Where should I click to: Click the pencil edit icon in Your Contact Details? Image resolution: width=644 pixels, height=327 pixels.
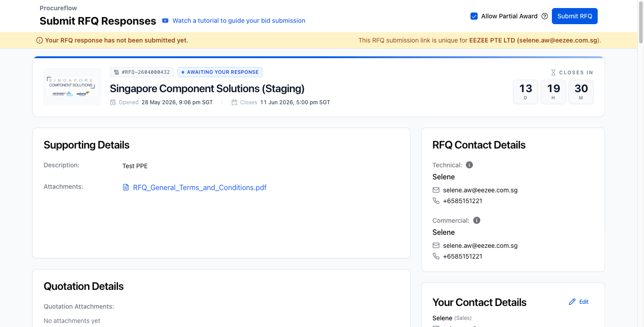pos(572,302)
